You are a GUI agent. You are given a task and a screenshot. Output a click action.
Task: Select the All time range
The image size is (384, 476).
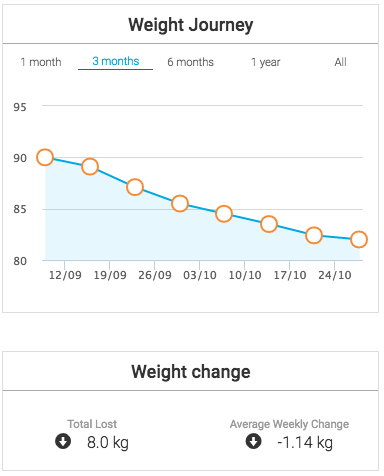[340, 62]
